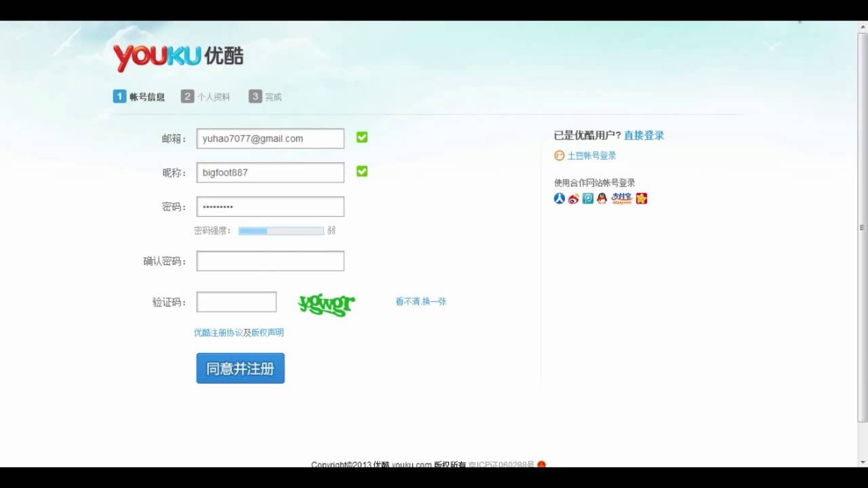Open the 土豆帐号登录 link
Image resolution: width=868 pixels, height=488 pixels.
[592, 155]
